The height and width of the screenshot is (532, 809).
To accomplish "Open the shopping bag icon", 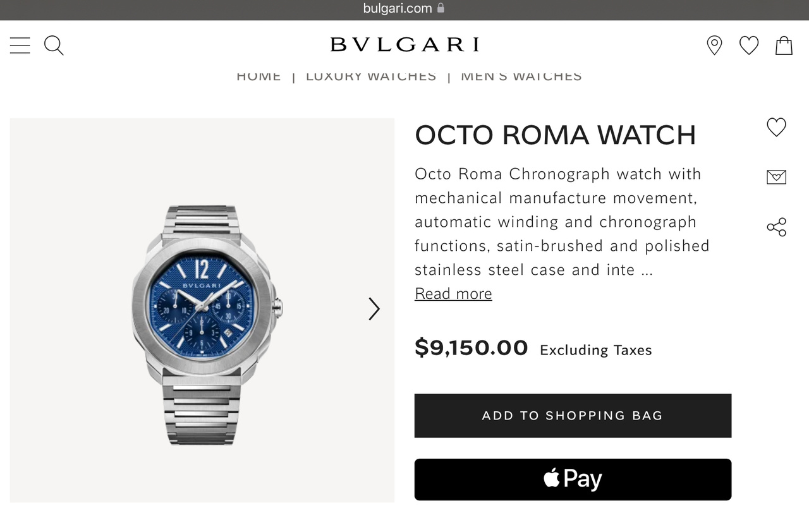I will click(784, 45).
